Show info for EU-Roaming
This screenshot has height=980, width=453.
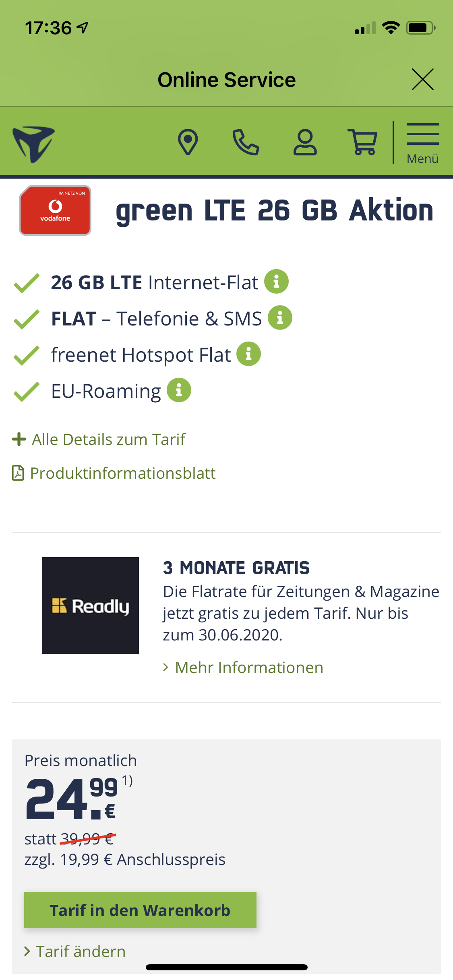(x=179, y=390)
